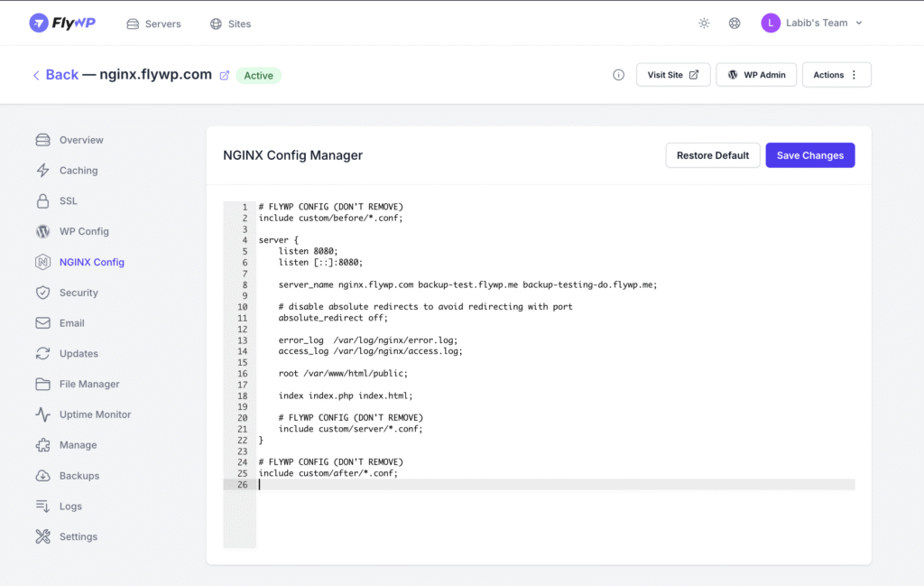Click Restore Default button
924x586 pixels.
[x=713, y=155]
